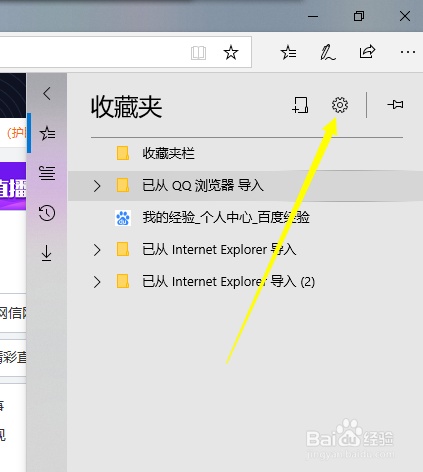Image resolution: width=423 pixels, height=472 pixels.
Task: Add this page to favorites with the star
Action: [231, 53]
